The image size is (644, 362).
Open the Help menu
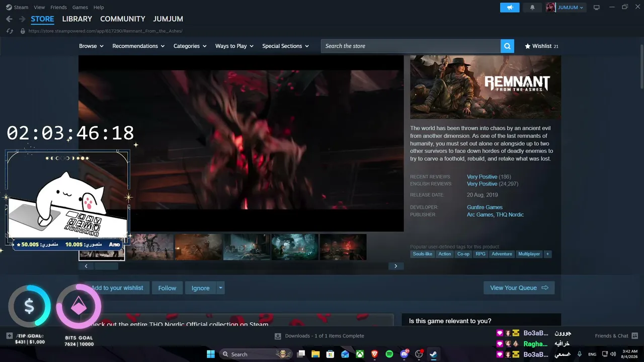[99, 8]
